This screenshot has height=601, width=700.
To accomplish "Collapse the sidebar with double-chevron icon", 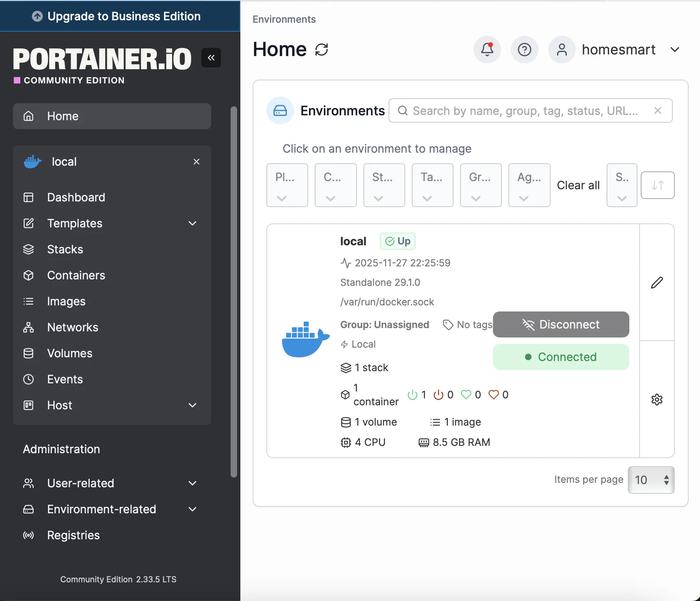I will pos(211,58).
